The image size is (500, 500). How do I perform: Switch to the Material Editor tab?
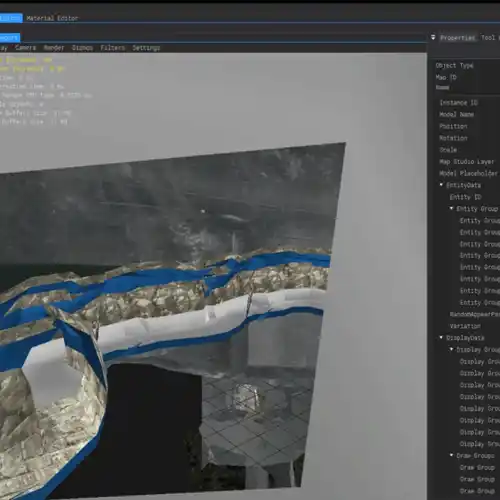tap(52, 18)
